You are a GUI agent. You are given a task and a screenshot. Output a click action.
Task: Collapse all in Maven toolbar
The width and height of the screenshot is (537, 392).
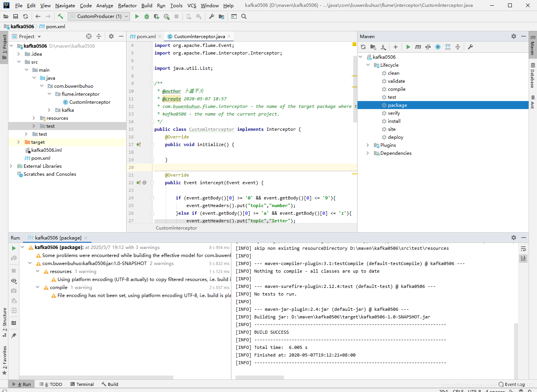(x=458, y=47)
